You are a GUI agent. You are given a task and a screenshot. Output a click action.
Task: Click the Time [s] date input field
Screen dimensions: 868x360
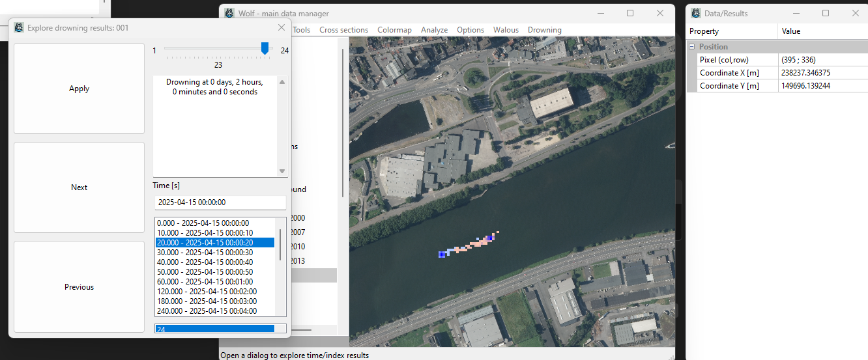pos(220,202)
